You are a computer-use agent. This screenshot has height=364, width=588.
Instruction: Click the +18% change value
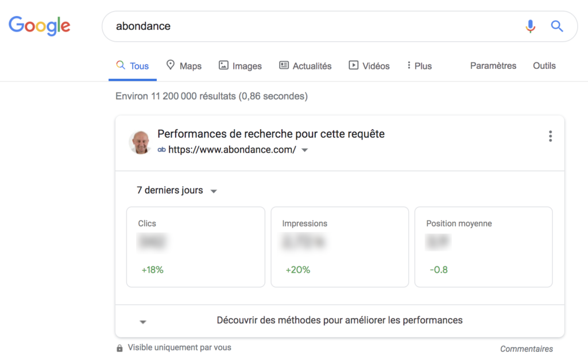[152, 270]
